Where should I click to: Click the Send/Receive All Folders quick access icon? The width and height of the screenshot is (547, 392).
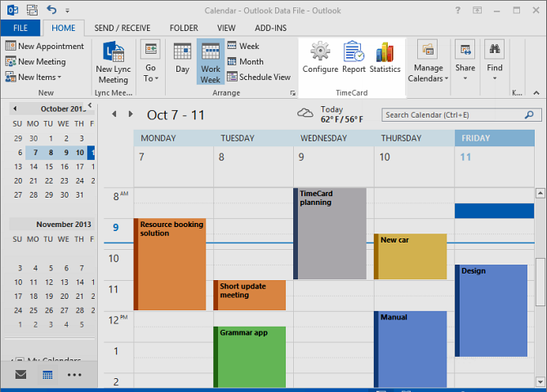32,10
